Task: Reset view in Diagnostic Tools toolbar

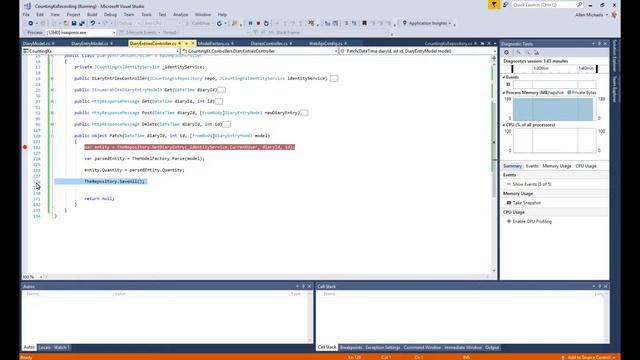Action: click(536, 52)
